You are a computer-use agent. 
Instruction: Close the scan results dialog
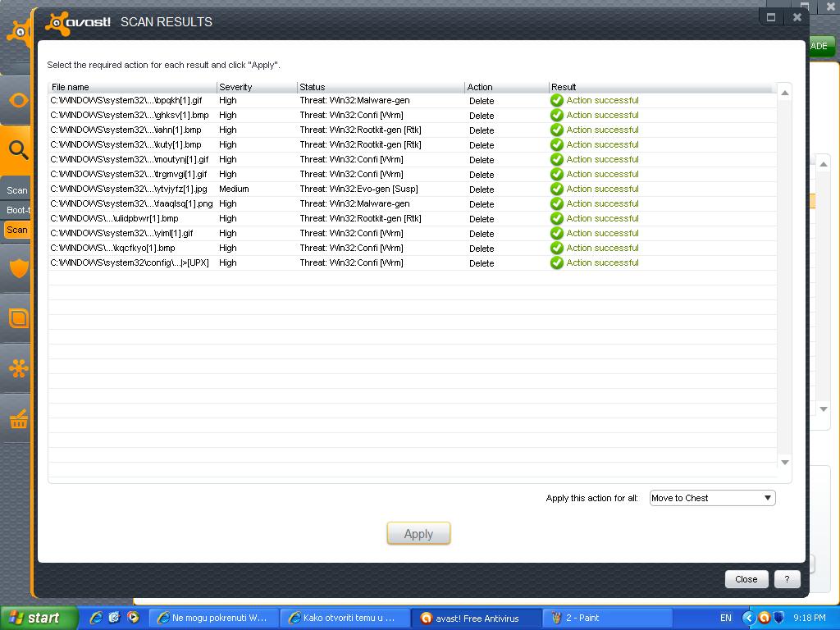click(746, 579)
